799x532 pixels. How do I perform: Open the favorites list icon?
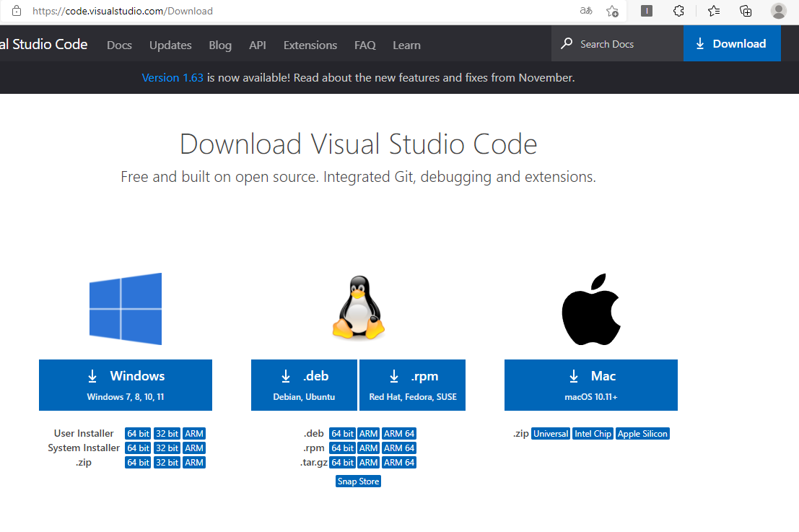click(x=713, y=11)
